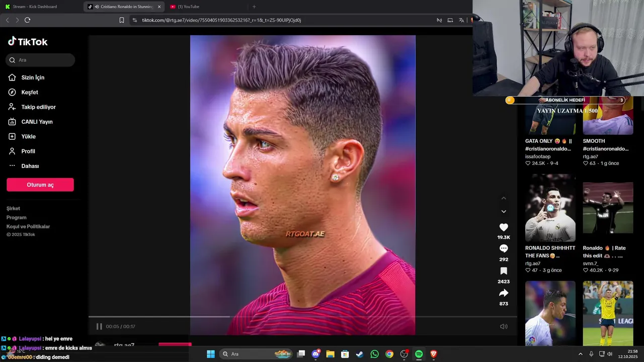Viewport: 644px width, 362px height.
Task: Open the yellow jersey Ronaldo thumbnail
Action: point(608,313)
